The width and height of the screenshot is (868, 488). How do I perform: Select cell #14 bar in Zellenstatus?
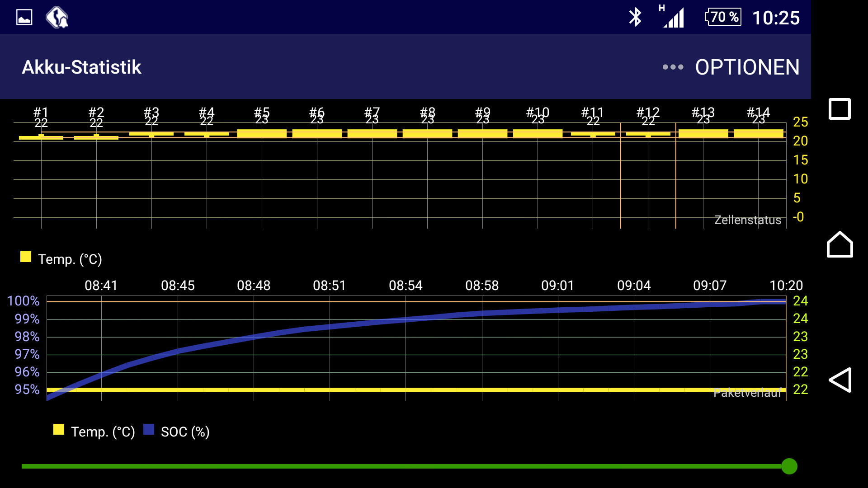[x=758, y=134]
